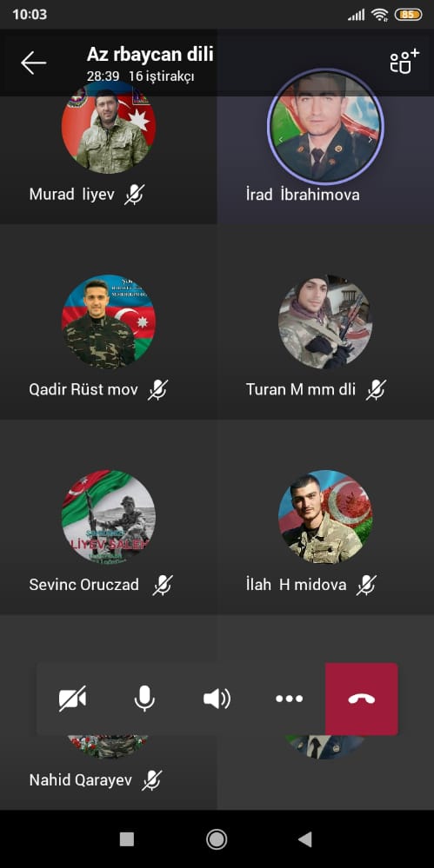Hang up with the red end-call button
The image size is (434, 868).
(362, 699)
